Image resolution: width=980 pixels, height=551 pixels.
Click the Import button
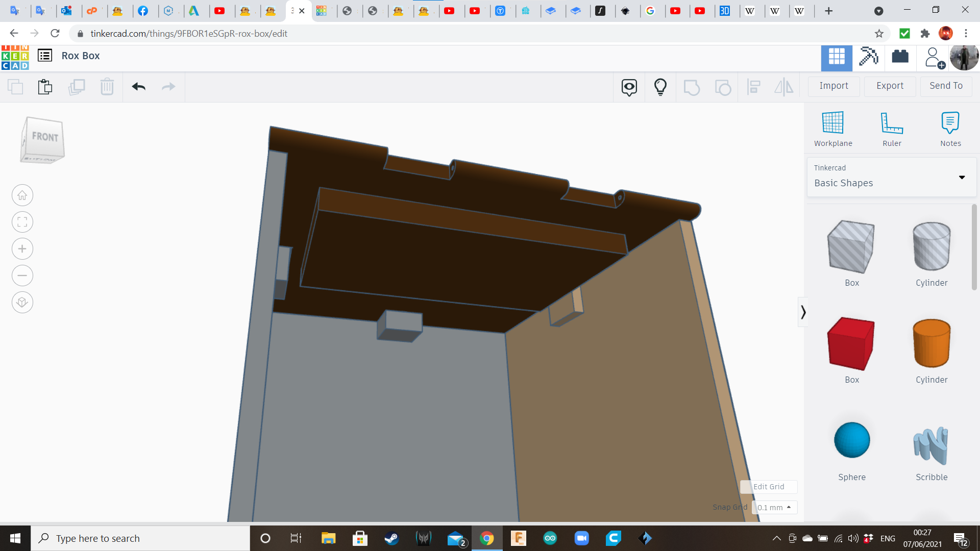click(834, 86)
